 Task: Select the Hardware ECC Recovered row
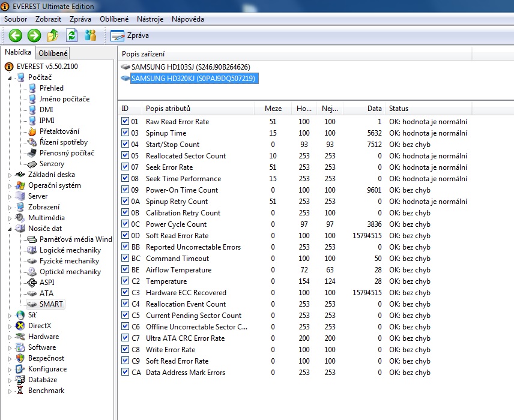(x=294, y=293)
